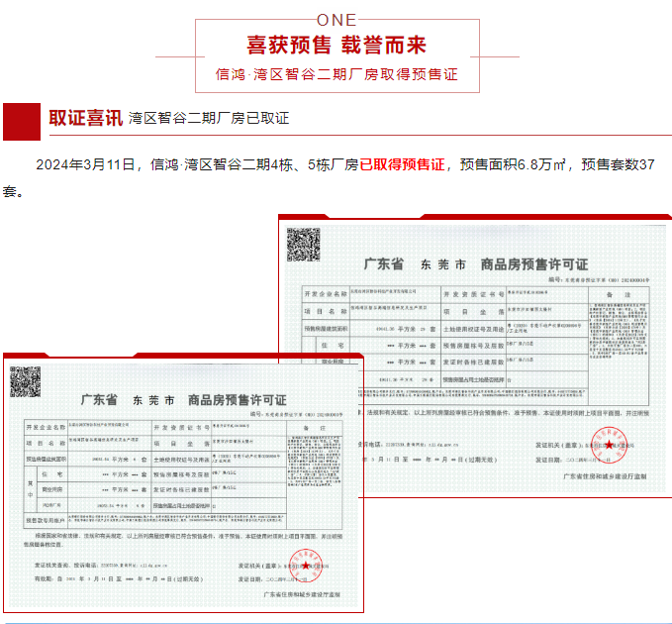The width and height of the screenshot is (672, 624).
Task: Click the red square beside 取证喜讯
Action: pos(20,119)
